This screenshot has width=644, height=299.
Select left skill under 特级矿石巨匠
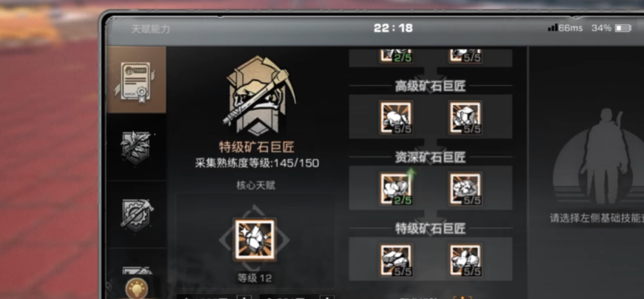tap(395, 261)
